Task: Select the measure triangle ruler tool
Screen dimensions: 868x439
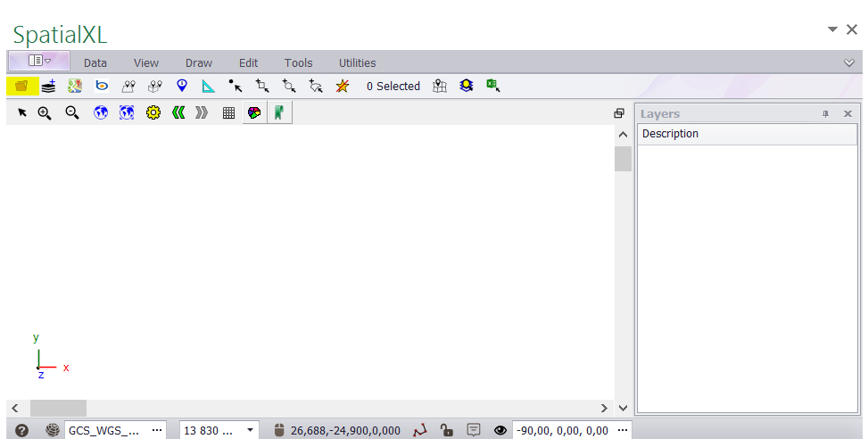Action: [x=208, y=87]
